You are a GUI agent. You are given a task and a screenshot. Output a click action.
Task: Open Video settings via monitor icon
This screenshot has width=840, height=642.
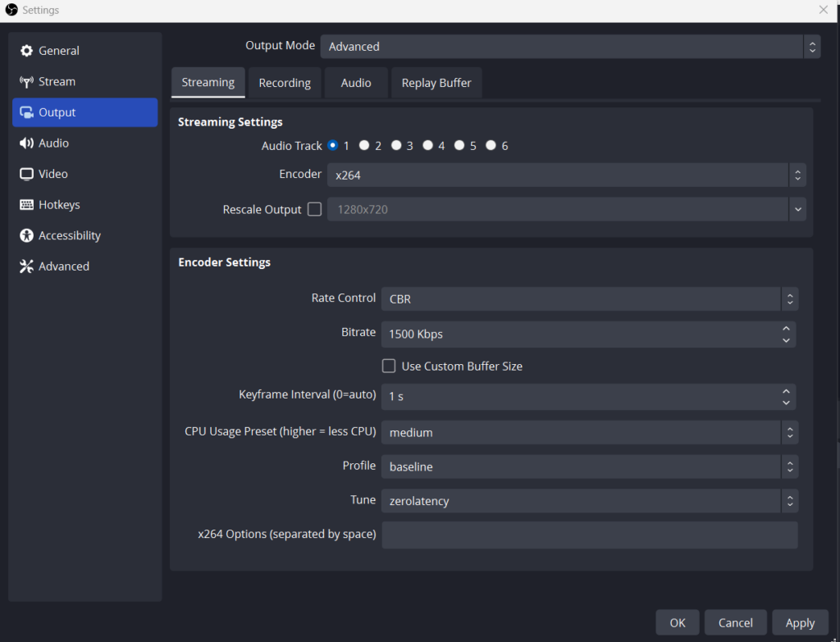(x=26, y=174)
